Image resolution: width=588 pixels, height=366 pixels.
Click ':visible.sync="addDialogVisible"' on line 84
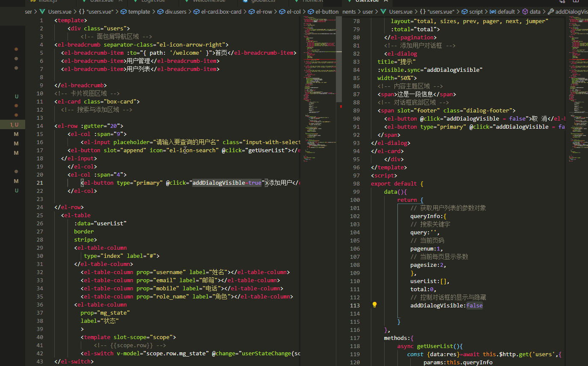tap(430, 70)
